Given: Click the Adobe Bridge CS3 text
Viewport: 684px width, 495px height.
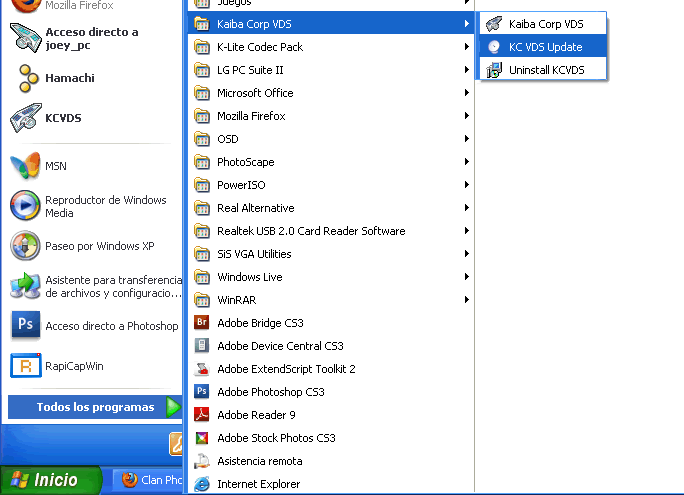Looking at the screenshot, I should 260,323.
